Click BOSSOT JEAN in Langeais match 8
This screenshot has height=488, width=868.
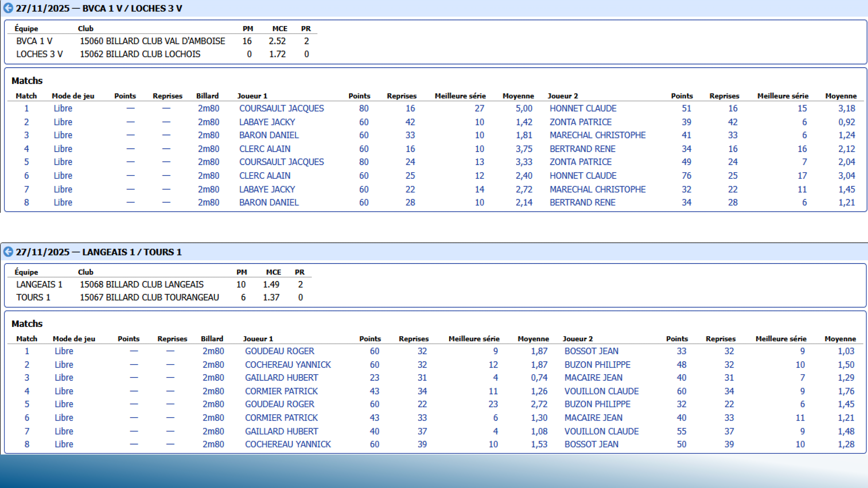591,444
